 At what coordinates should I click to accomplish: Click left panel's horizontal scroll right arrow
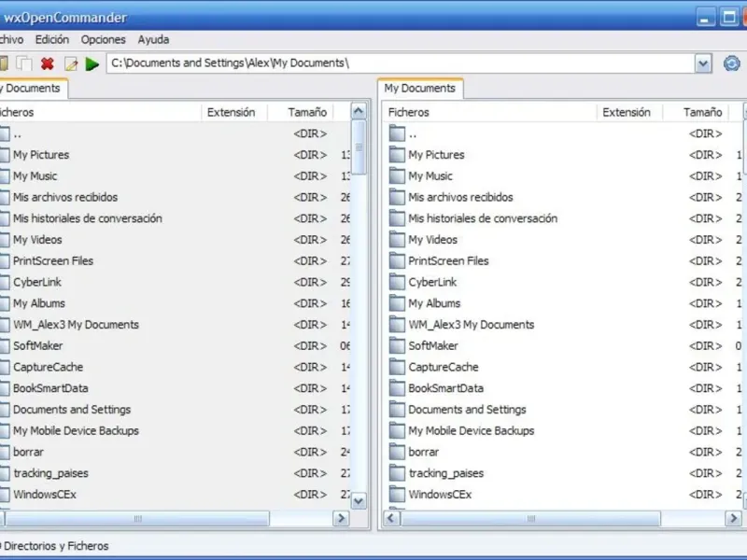pos(341,518)
